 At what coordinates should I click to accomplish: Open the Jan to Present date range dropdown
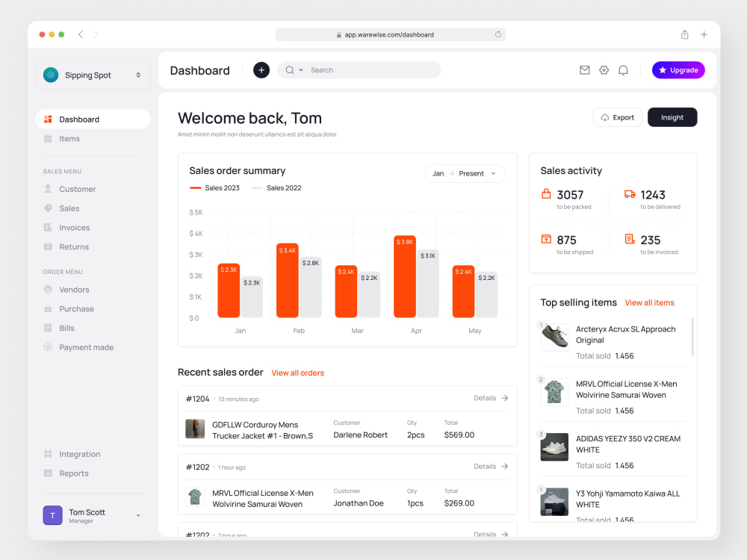click(465, 173)
